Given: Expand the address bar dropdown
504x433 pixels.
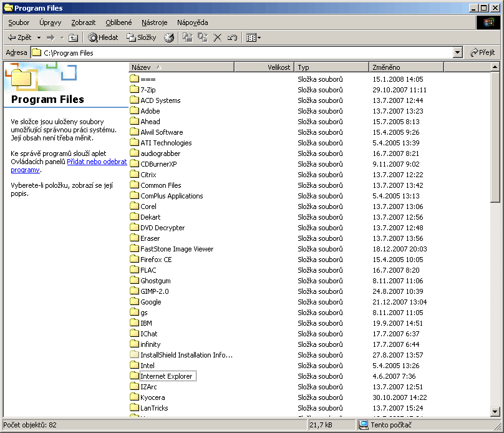Looking at the screenshot, I should point(457,52).
